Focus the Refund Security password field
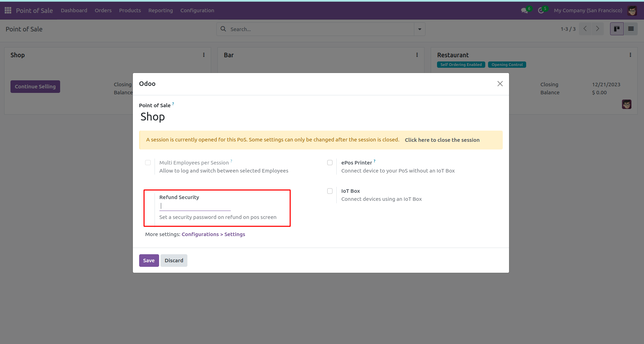 195,206
